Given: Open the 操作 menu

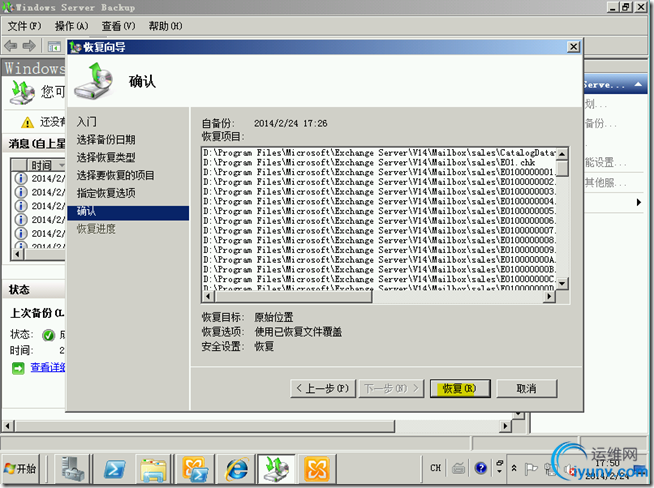Looking at the screenshot, I should click(71, 26).
